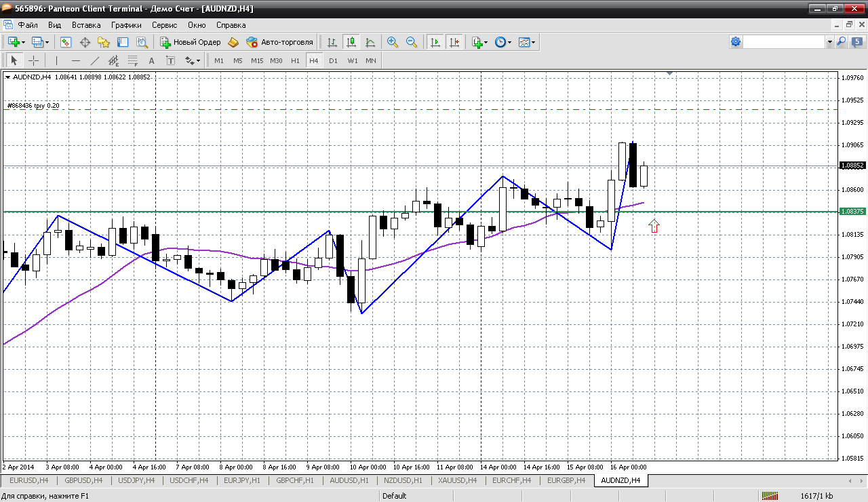Switch to the EURUSD,H4 chart tab
Viewport: 868px width, 502px height.
28,480
